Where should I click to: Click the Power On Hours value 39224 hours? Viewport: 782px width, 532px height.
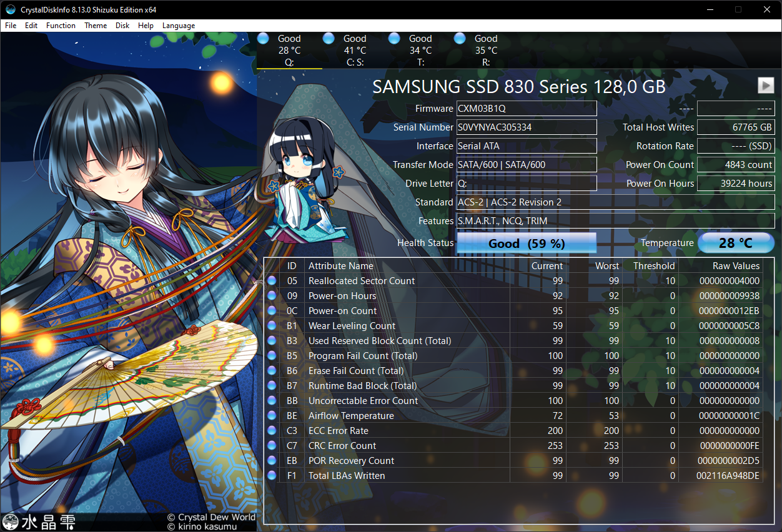click(x=736, y=184)
